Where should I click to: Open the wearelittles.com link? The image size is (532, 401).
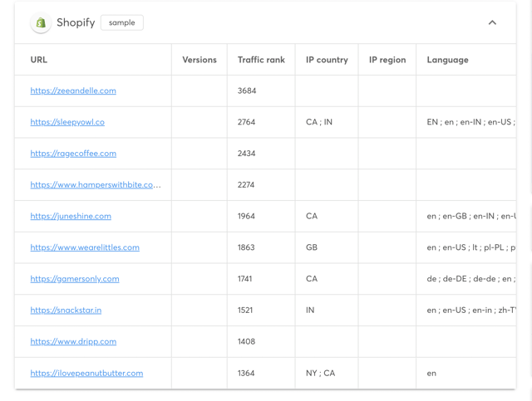(85, 247)
